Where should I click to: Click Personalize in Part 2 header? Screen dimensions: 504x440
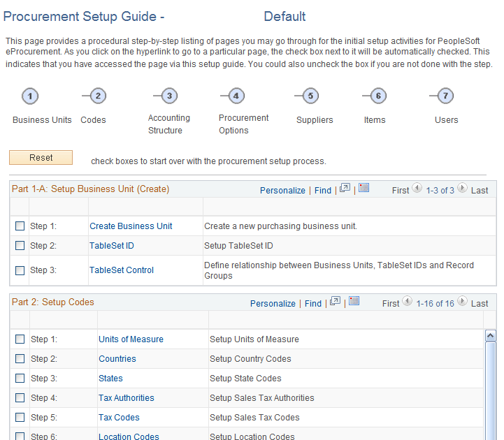[x=273, y=304]
